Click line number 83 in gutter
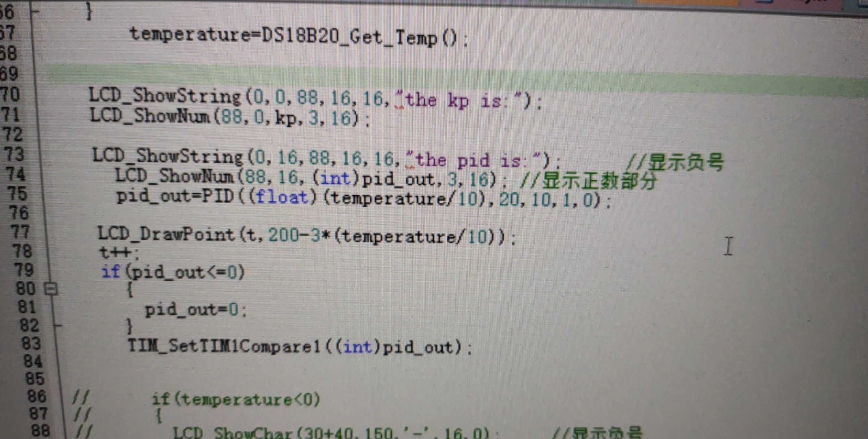This screenshot has width=868, height=439. [x=31, y=343]
